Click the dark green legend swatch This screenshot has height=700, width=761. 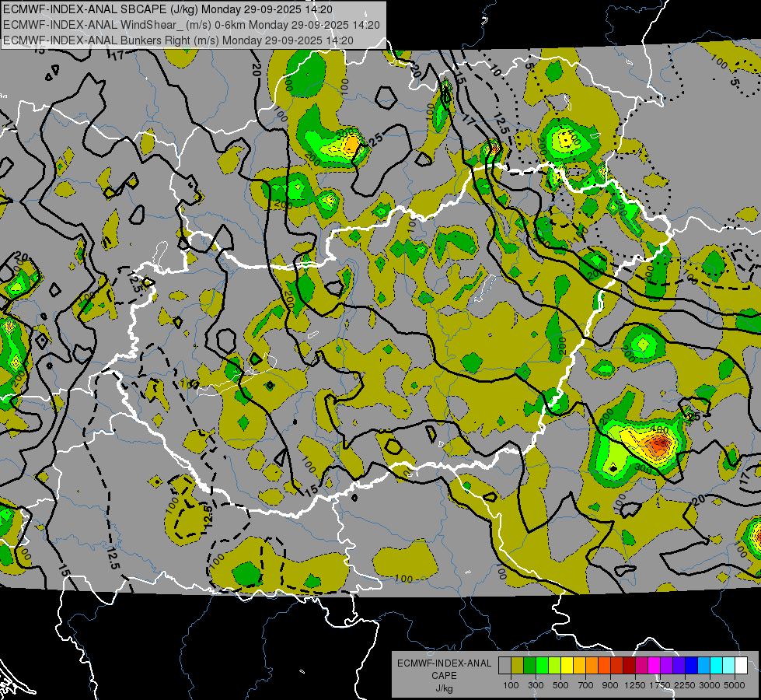coord(529,666)
